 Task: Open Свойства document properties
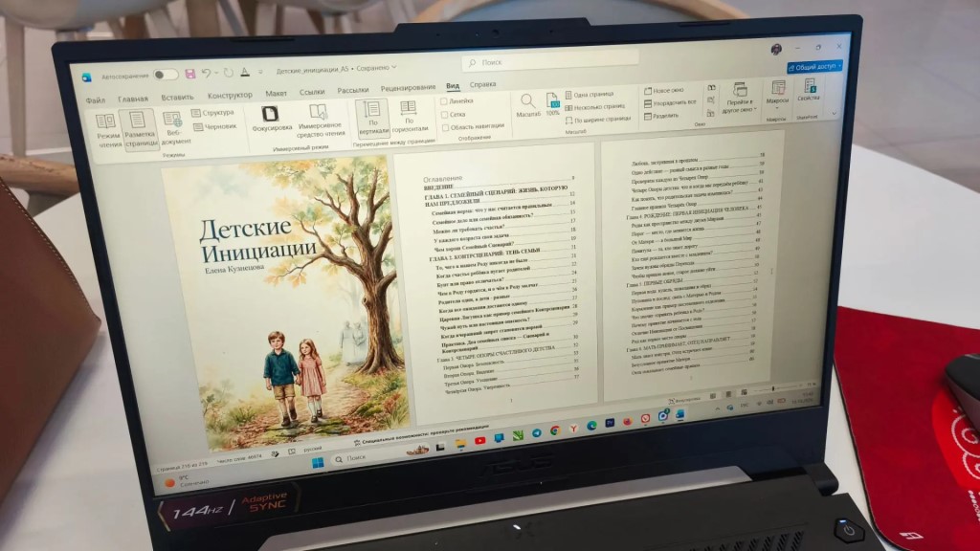point(808,91)
